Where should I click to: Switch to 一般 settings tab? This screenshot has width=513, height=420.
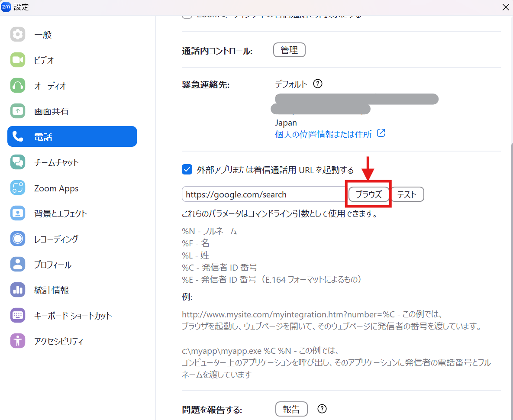[72, 34]
